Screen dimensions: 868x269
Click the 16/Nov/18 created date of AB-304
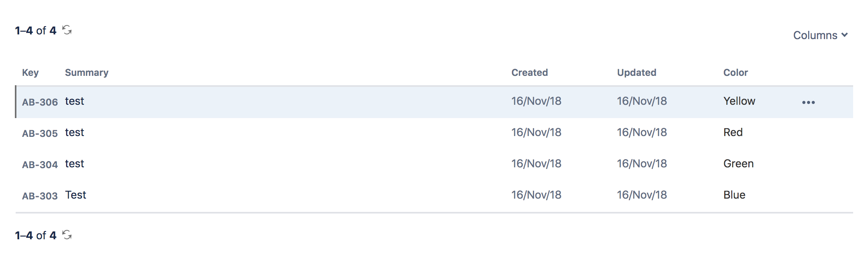point(536,163)
